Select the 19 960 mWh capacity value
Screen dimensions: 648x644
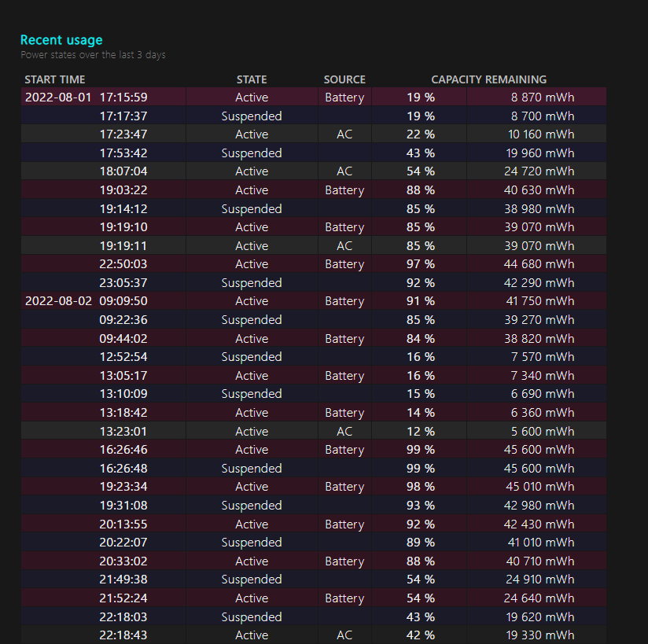point(539,153)
